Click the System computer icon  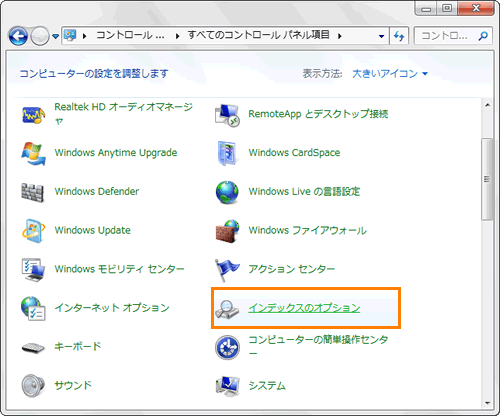tap(227, 386)
